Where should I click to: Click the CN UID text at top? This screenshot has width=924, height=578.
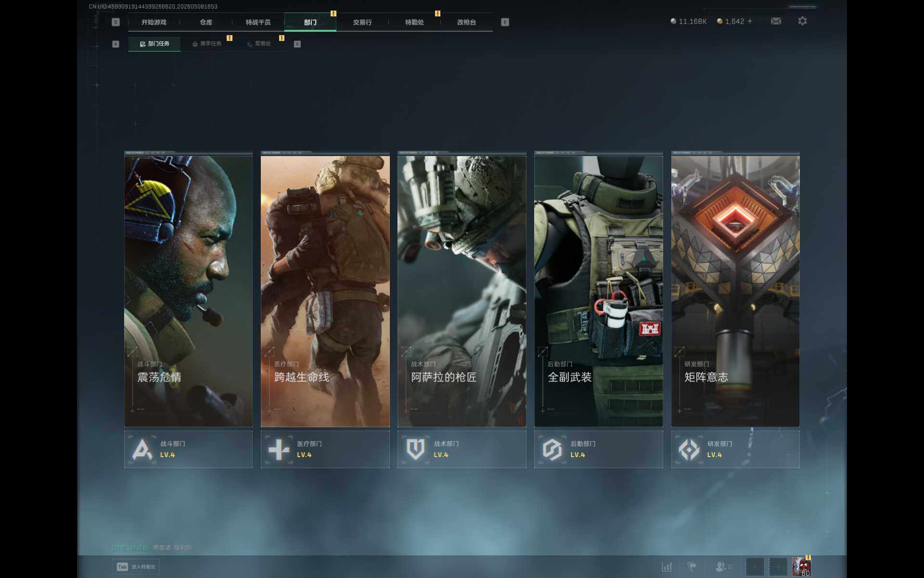(x=153, y=6)
